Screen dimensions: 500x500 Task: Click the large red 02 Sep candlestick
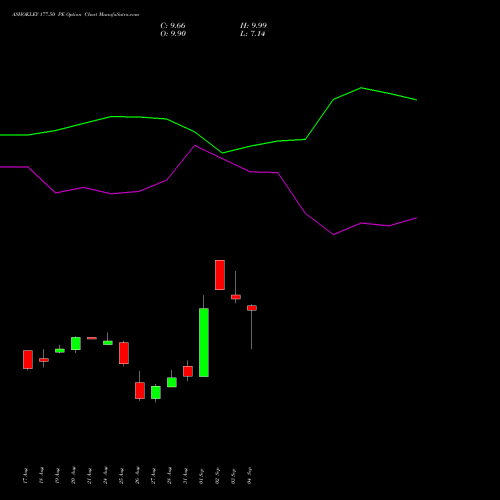pos(220,275)
